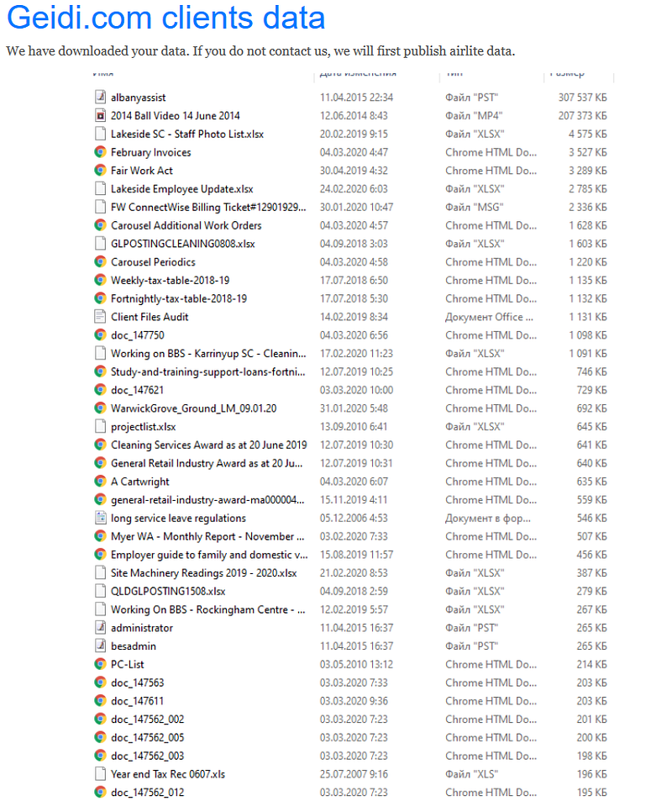Select the file name albanyassist
The image size is (672, 801).
tap(139, 97)
